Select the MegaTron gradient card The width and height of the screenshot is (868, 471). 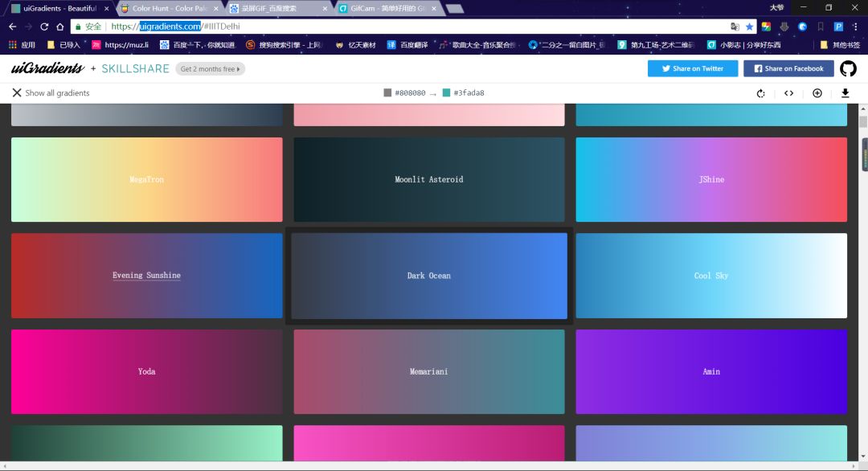[147, 179]
